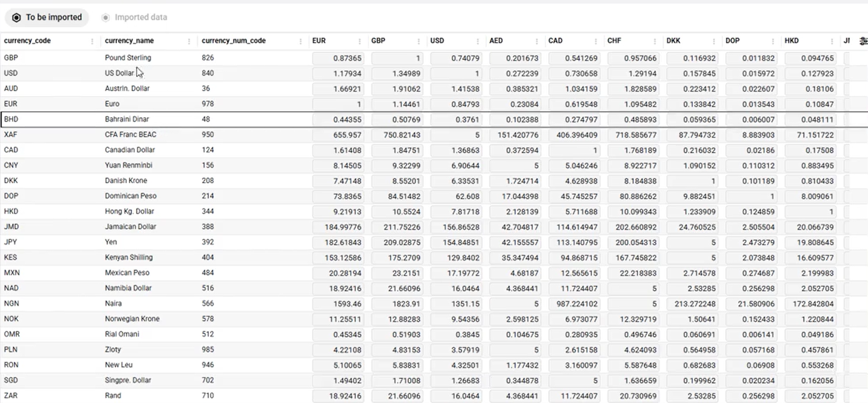This screenshot has height=403, width=868.
Task: Select the Imported data radio option
Action: click(106, 17)
